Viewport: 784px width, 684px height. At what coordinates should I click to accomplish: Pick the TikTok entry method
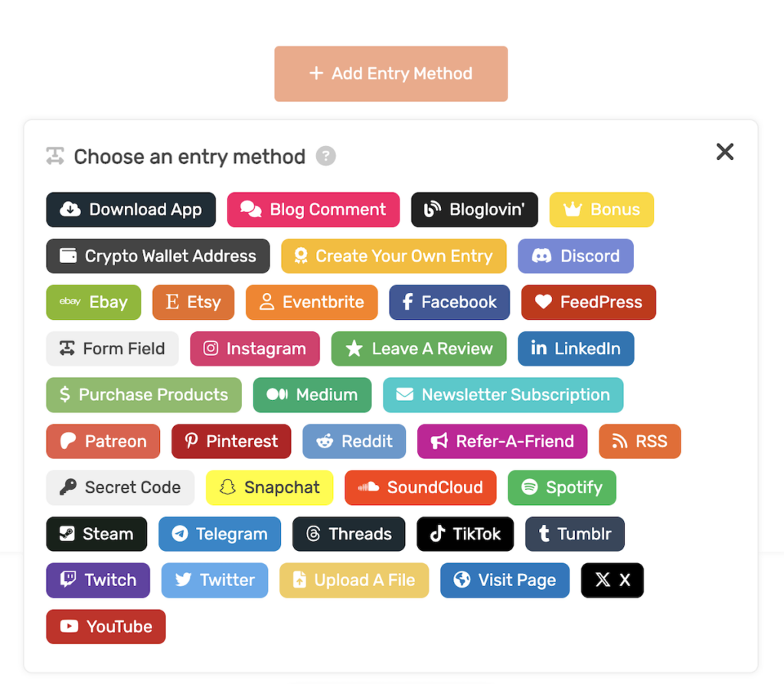(465, 534)
